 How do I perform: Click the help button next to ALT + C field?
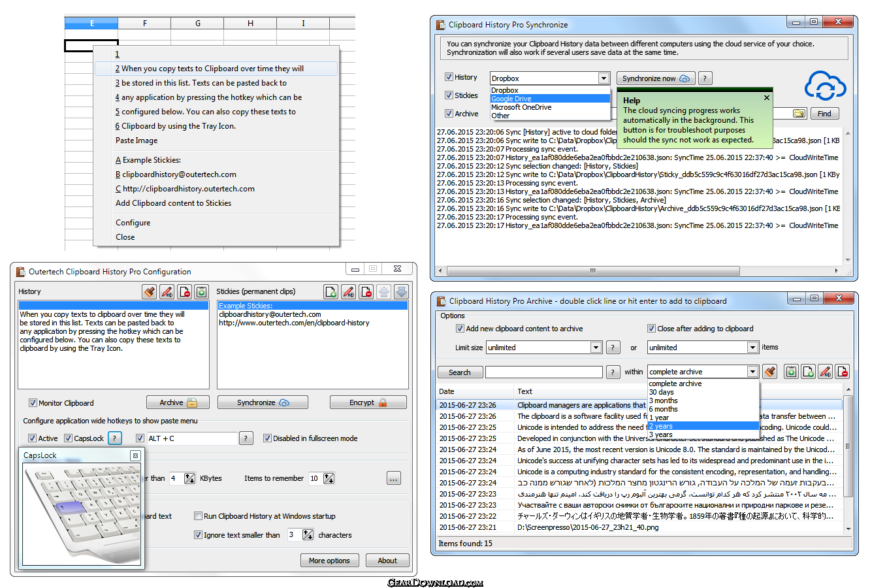point(246,438)
